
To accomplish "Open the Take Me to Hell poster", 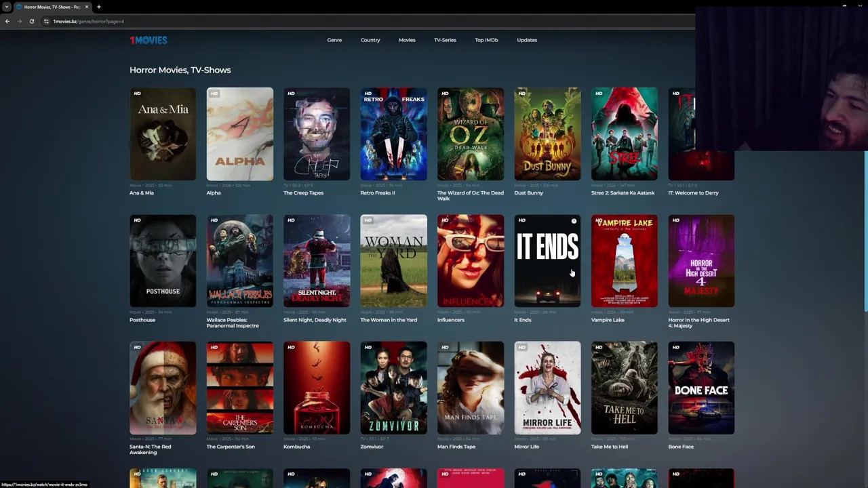I will tap(625, 388).
